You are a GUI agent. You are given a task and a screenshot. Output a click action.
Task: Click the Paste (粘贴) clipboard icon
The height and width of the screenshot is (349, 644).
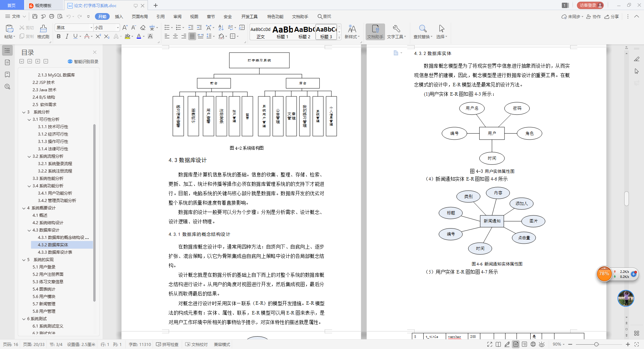coord(9,29)
